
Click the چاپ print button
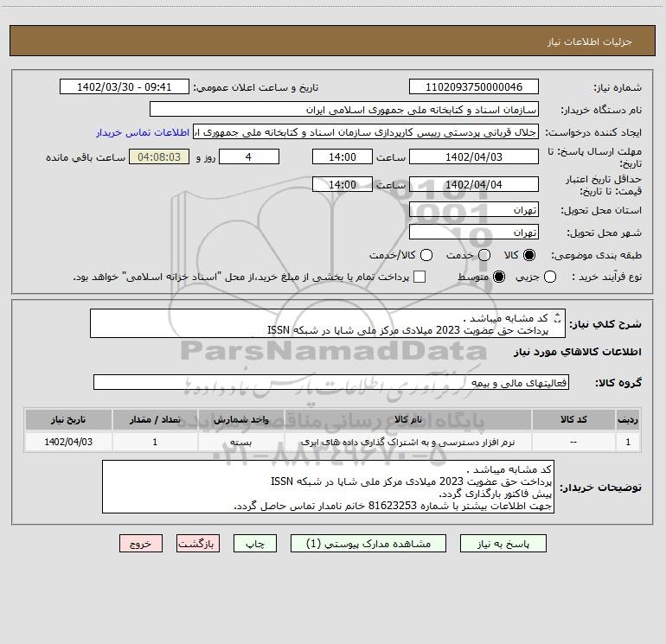click(x=255, y=544)
